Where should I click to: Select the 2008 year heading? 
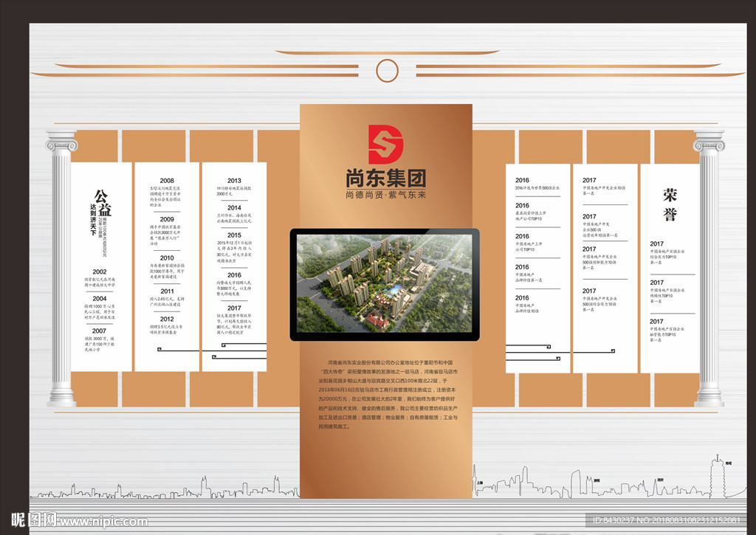[167, 181]
